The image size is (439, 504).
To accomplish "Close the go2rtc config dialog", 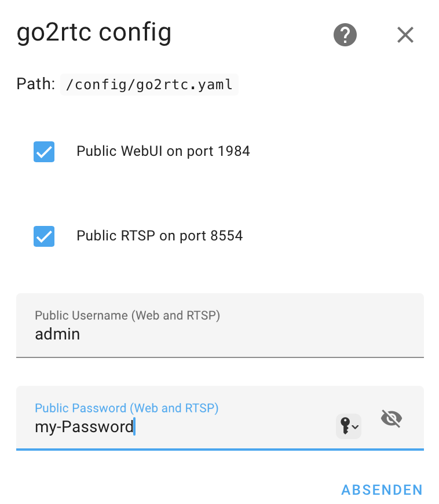I will (405, 35).
